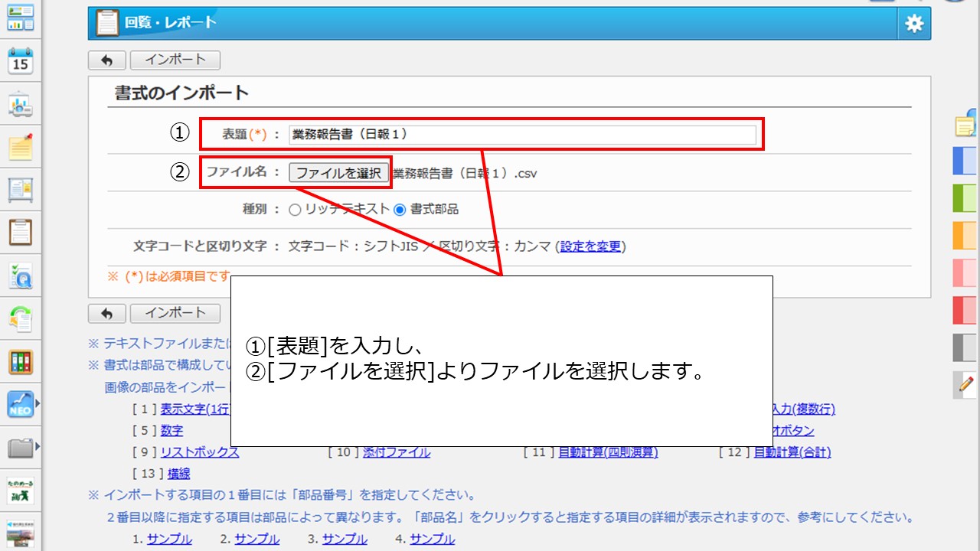Image resolution: width=980 pixels, height=551 pixels.
Task: Click the checklist search icon in sidebar
Action: 21,275
